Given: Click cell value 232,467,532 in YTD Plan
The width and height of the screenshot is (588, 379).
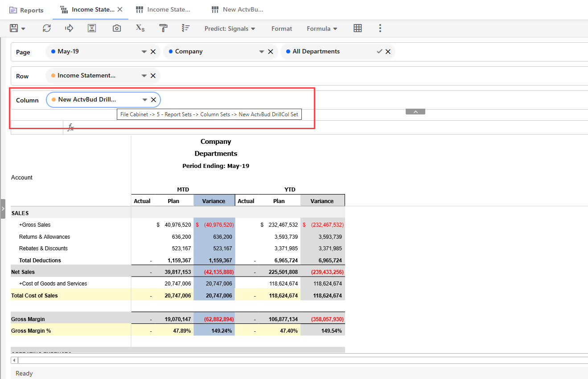Looking at the screenshot, I should tap(283, 225).
